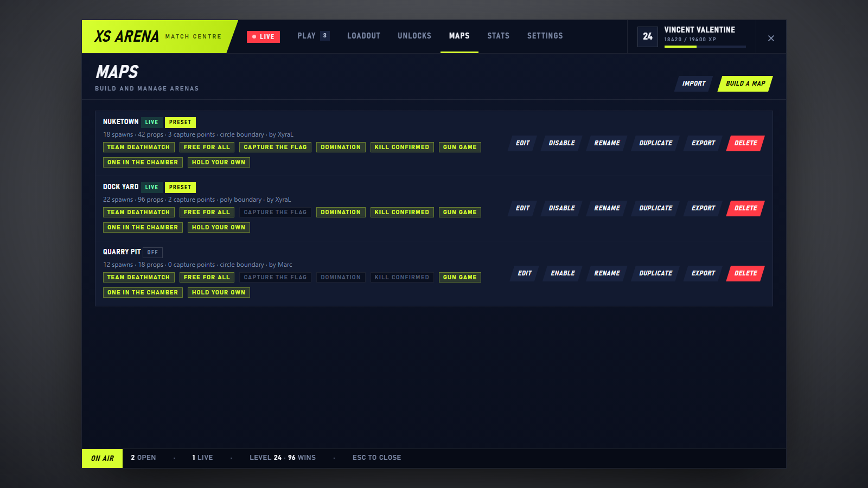This screenshot has height=488, width=868.
Task: Close the Match Centre with X icon
Action: click(x=771, y=38)
